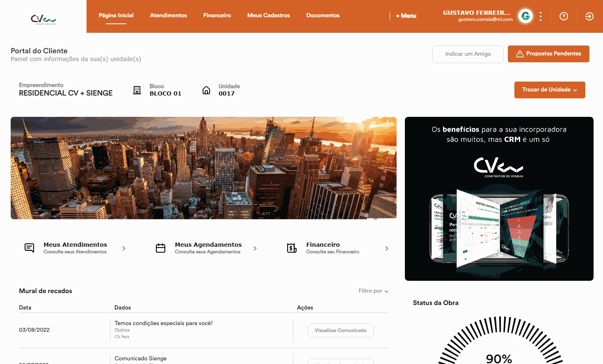Open the Meus Cadastros menu
The image size is (603, 364).
click(x=269, y=15)
